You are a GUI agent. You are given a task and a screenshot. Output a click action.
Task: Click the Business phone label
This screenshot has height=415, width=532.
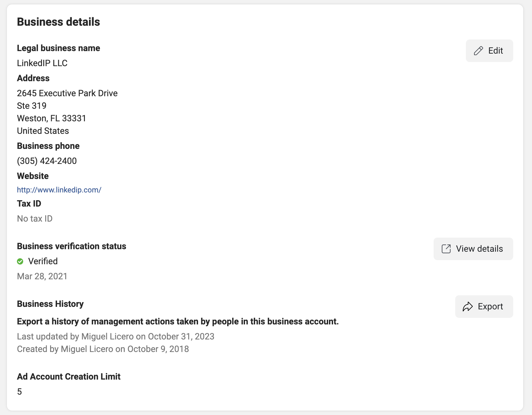pos(48,146)
